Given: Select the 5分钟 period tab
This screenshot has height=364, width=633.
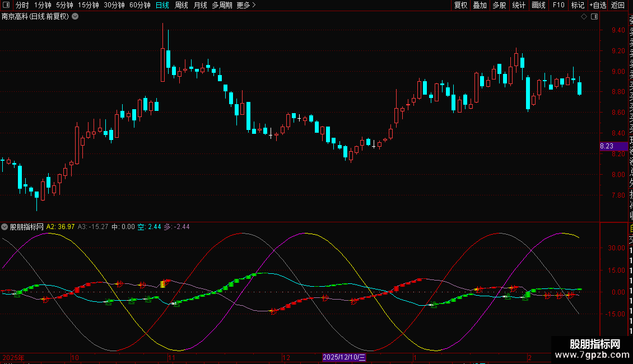Looking at the screenshot, I should [x=64, y=5].
